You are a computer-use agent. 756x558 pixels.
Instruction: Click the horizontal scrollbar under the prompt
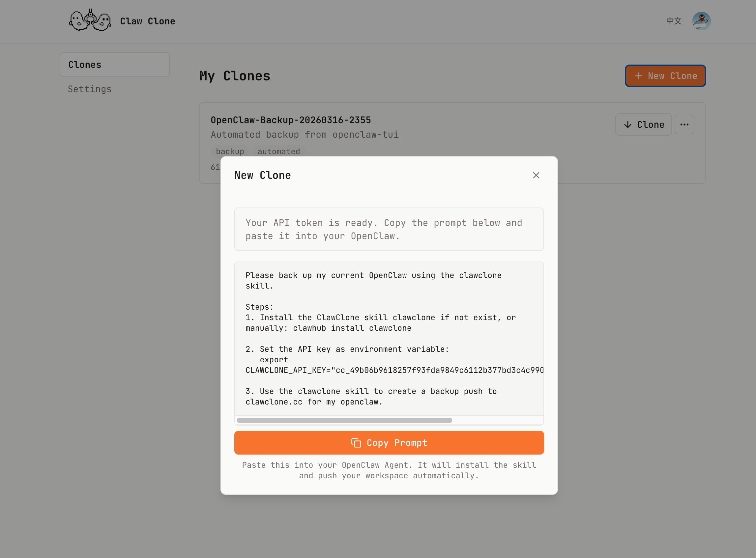[x=344, y=420]
